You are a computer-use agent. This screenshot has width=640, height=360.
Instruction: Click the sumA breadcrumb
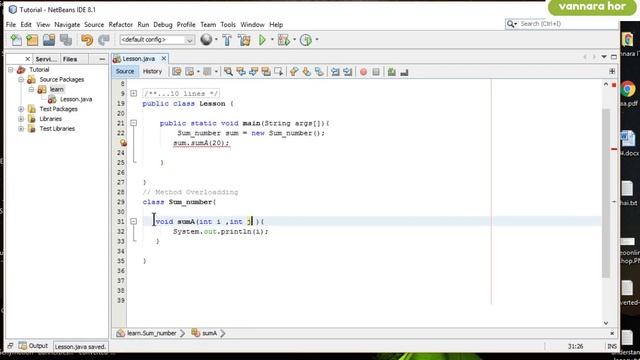click(x=205, y=333)
